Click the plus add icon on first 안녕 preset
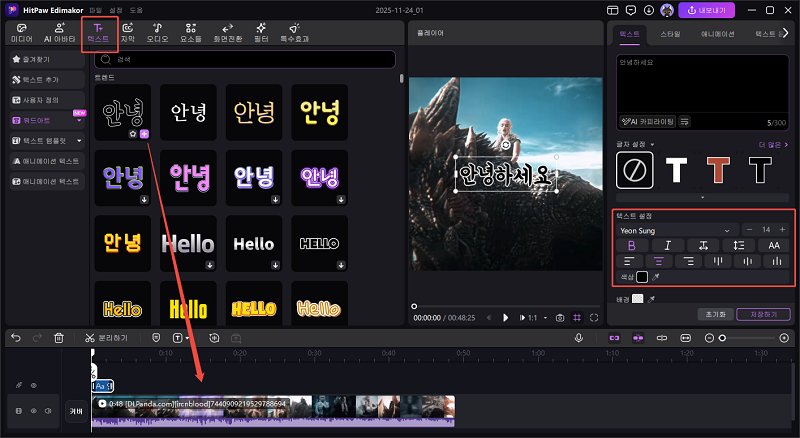Image resolution: width=800 pixels, height=438 pixels. (144, 134)
